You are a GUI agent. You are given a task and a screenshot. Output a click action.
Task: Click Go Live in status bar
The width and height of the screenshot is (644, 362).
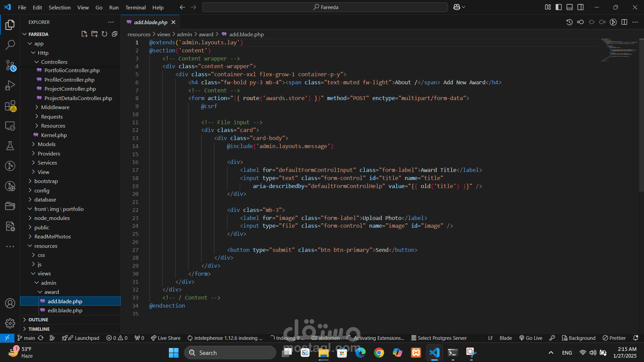(x=531, y=338)
